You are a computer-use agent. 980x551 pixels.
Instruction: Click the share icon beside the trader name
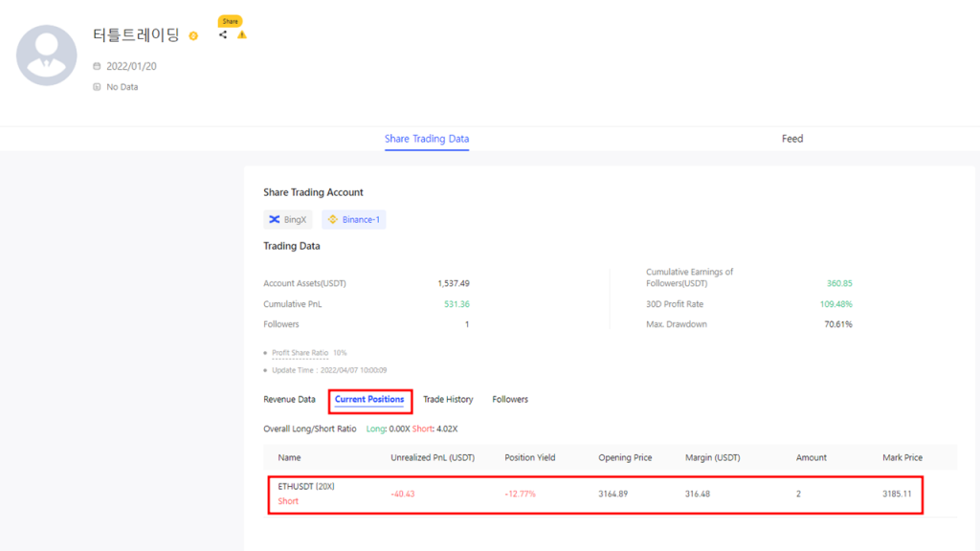223,35
